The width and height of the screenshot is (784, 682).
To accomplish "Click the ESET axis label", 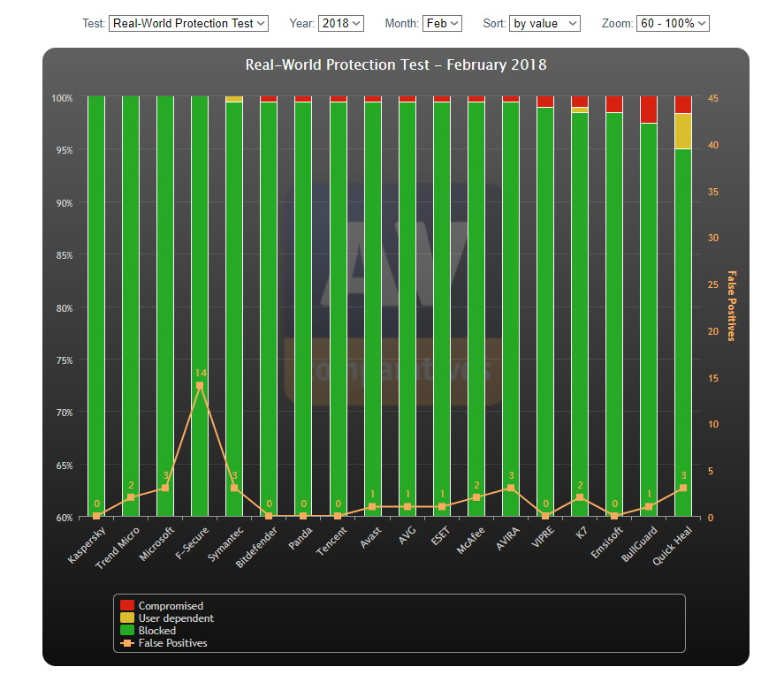I will (x=440, y=536).
